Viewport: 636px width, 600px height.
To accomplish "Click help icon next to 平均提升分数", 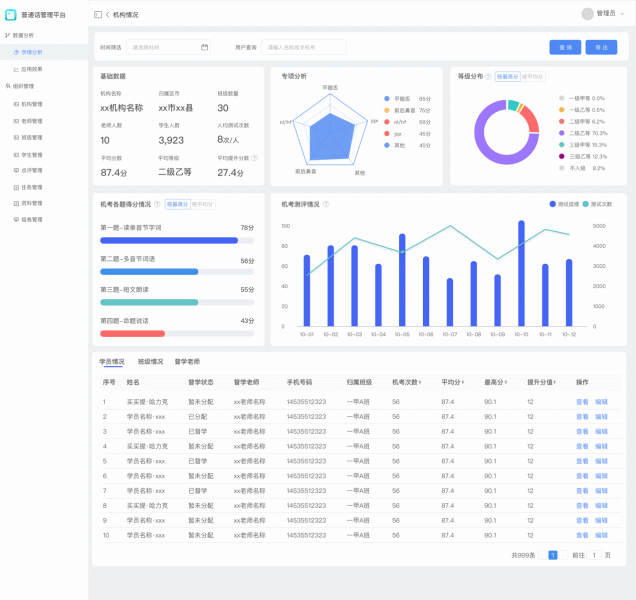I will coord(254,158).
